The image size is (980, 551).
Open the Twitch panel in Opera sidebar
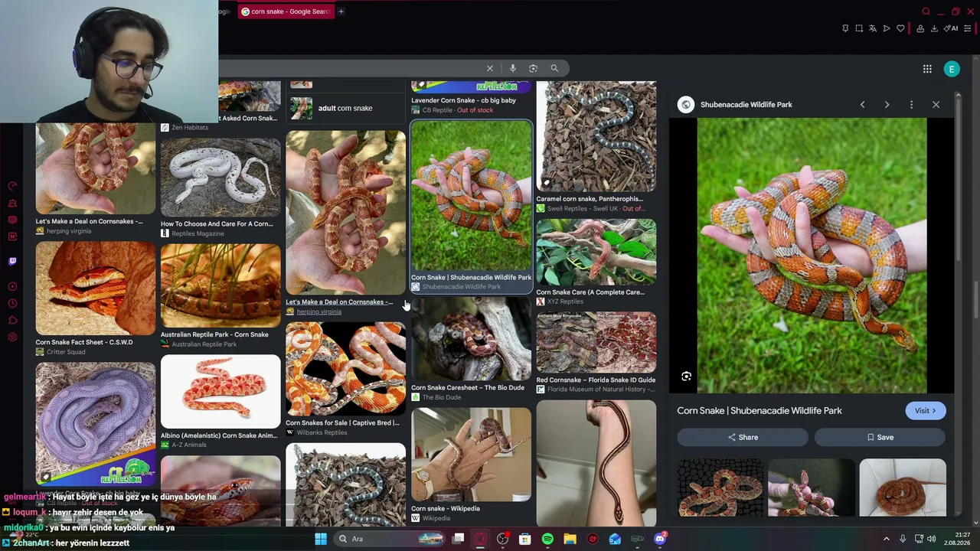click(x=12, y=261)
